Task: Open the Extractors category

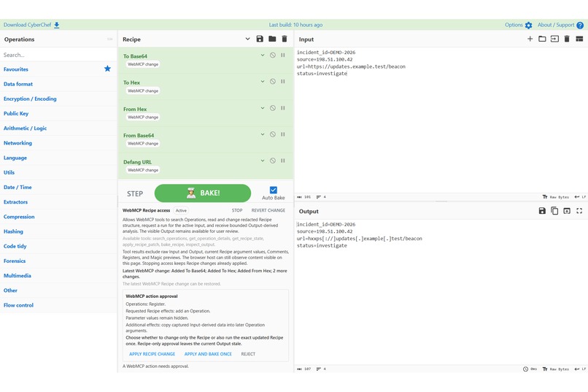Action: click(x=58, y=201)
